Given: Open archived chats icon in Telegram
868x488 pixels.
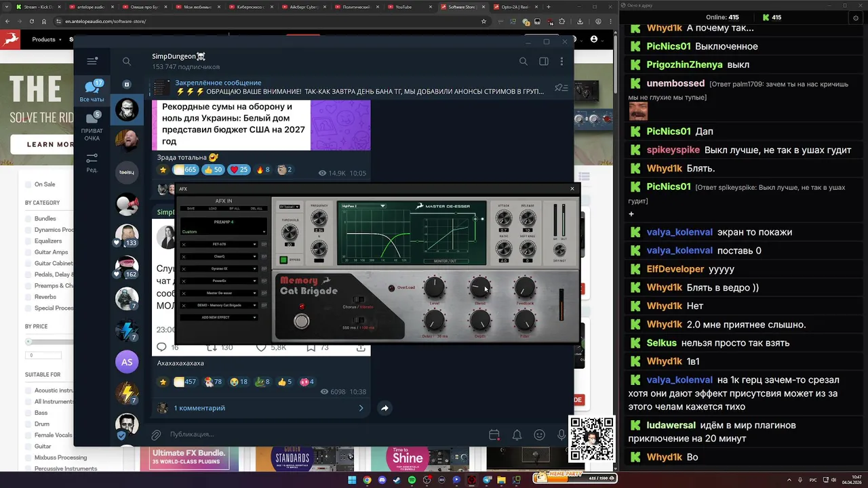Looking at the screenshot, I should coord(126,84).
